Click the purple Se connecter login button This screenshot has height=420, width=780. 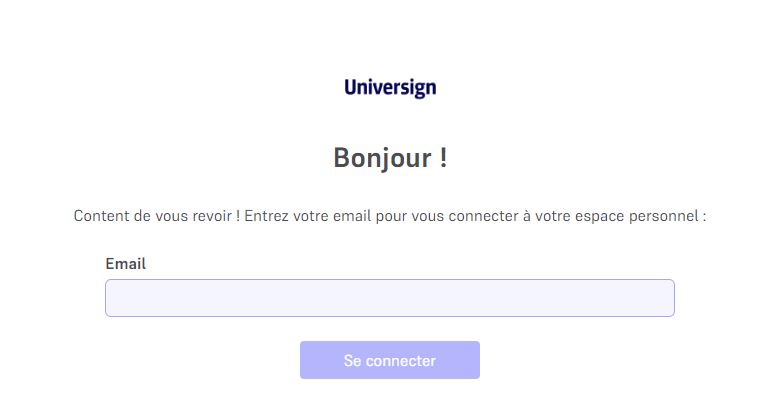tap(390, 360)
